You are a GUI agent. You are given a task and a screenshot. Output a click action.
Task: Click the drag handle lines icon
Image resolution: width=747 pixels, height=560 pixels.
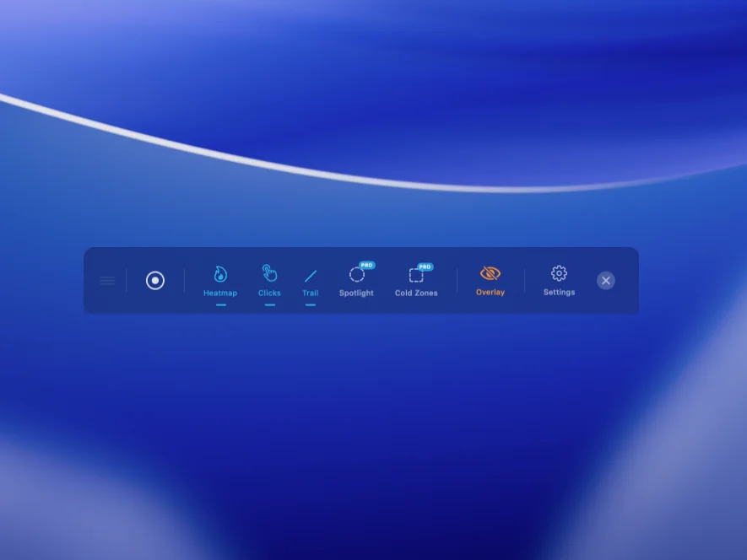[x=108, y=281]
